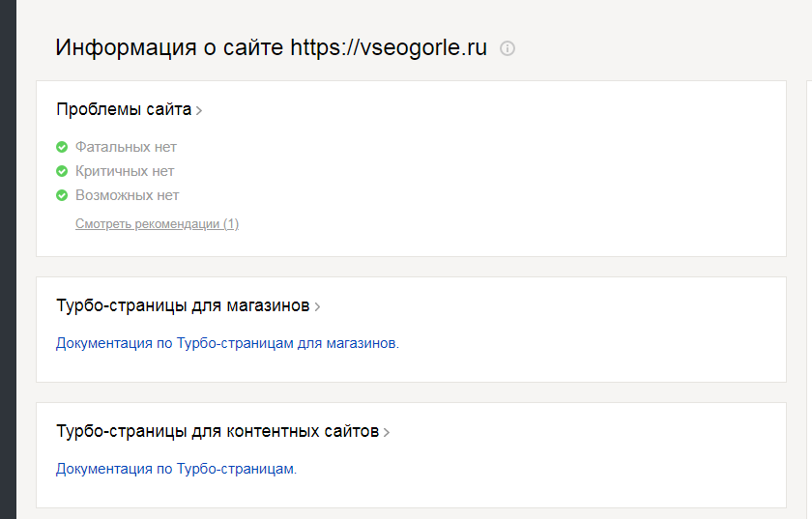Open the Турбо-страницы для магазинов heading
Viewport: 812px width, 519px height.
[x=183, y=305]
